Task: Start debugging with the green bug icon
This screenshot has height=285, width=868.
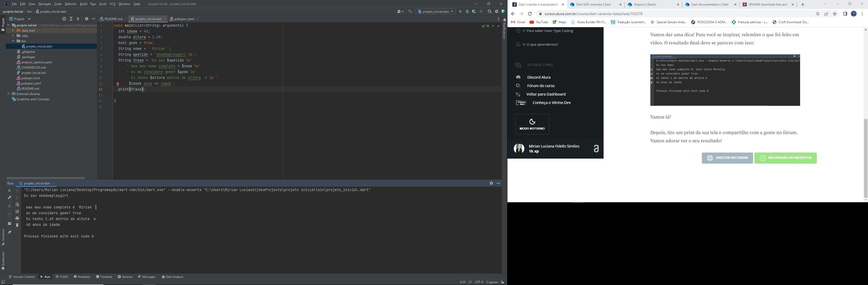Action: [467, 11]
